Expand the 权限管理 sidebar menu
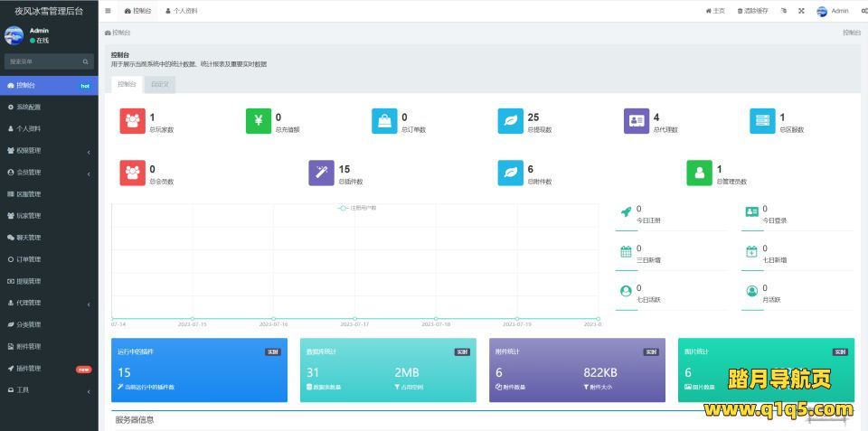868x431 pixels. coord(49,151)
